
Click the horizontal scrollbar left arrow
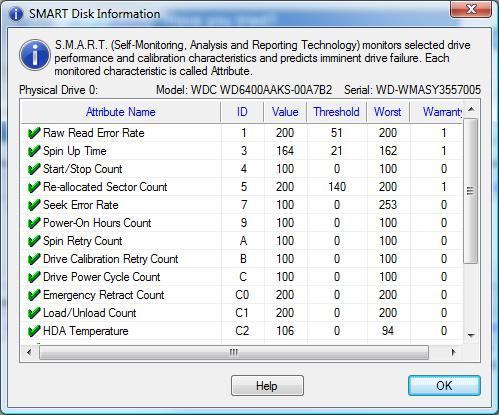pos(29,352)
